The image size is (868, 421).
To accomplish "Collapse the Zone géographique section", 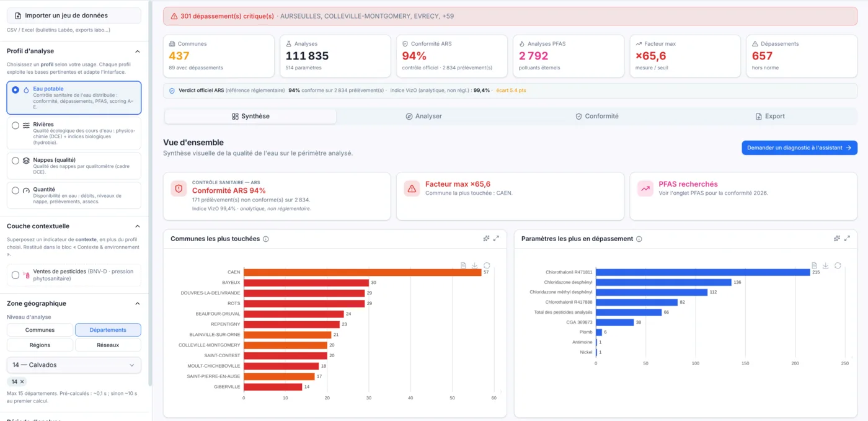I will pos(138,304).
